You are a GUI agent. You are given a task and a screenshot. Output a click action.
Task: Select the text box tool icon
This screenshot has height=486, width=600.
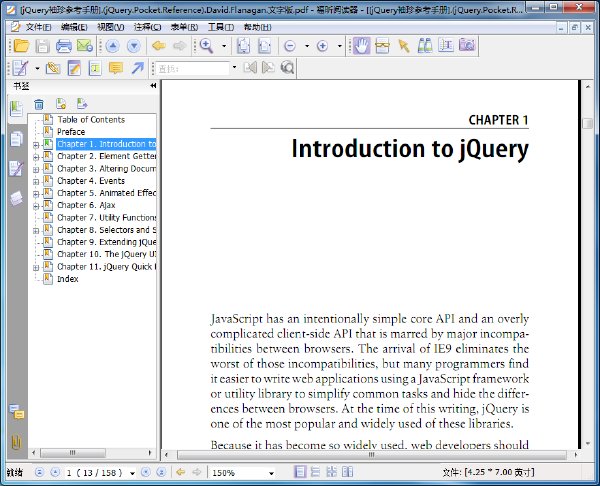tap(95, 68)
